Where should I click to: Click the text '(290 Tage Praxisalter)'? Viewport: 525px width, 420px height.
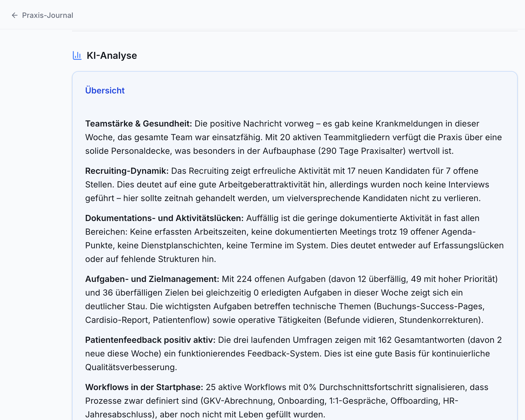click(362, 151)
